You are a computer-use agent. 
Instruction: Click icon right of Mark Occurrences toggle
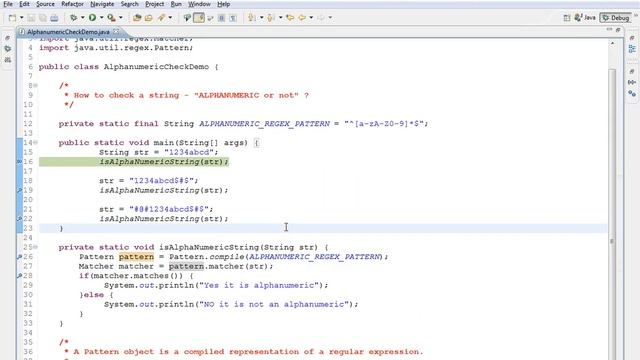[210, 18]
